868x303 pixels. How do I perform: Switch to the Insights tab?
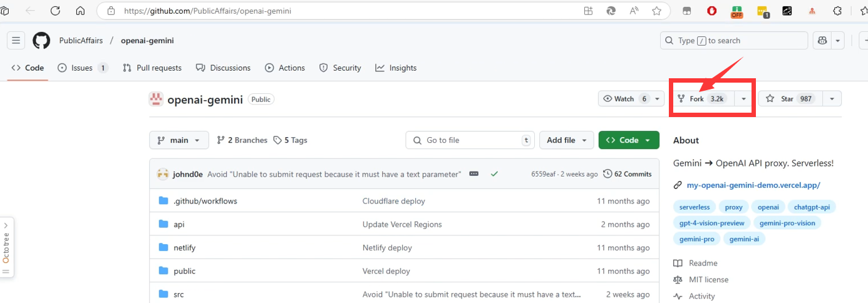pos(396,68)
